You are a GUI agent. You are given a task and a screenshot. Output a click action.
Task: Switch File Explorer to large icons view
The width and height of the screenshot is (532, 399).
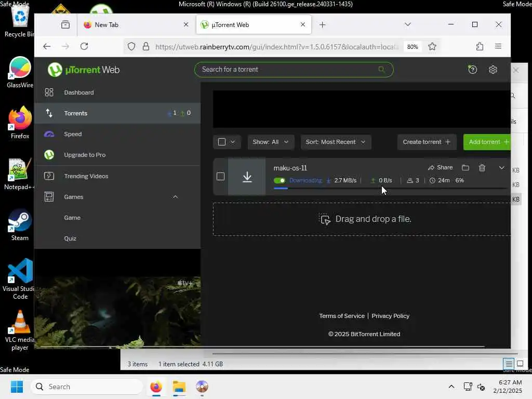tap(520, 364)
